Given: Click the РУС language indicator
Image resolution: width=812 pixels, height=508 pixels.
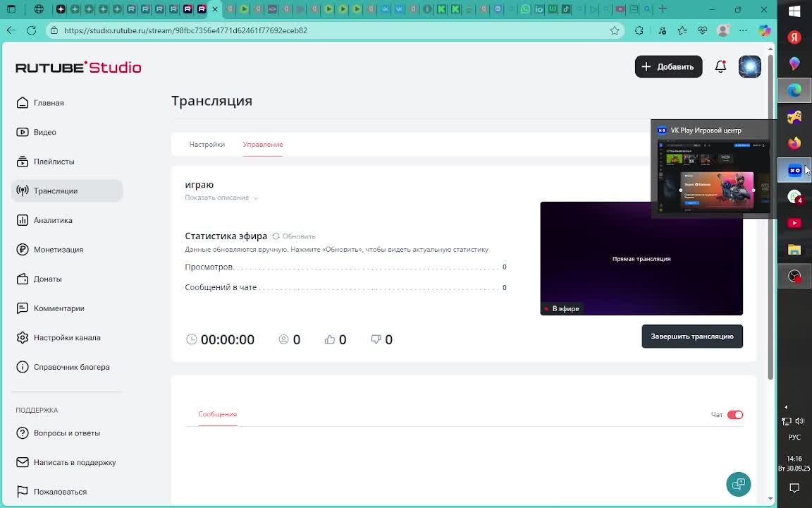Looking at the screenshot, I should click(x=794, y=437).
